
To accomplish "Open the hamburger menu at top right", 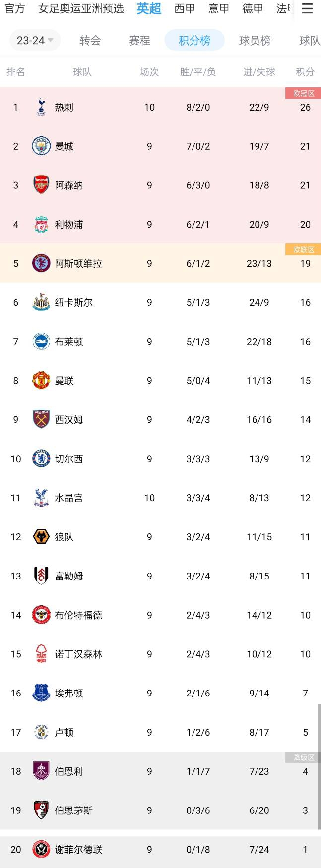I will point(307,9).
